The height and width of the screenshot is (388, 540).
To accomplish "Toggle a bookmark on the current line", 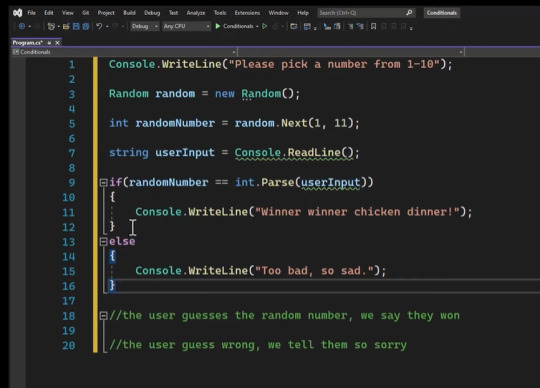I will tap(373, 26).
